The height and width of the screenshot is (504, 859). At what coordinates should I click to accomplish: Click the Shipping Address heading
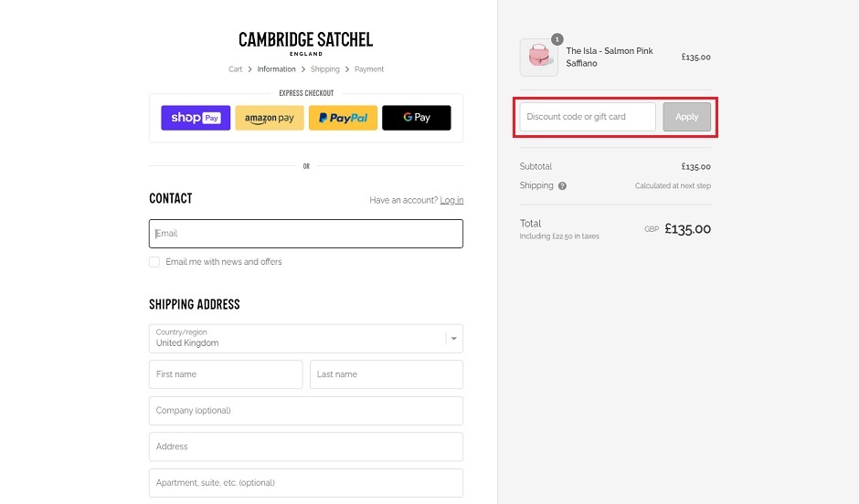pyautogui.click(x=195, y=304)
